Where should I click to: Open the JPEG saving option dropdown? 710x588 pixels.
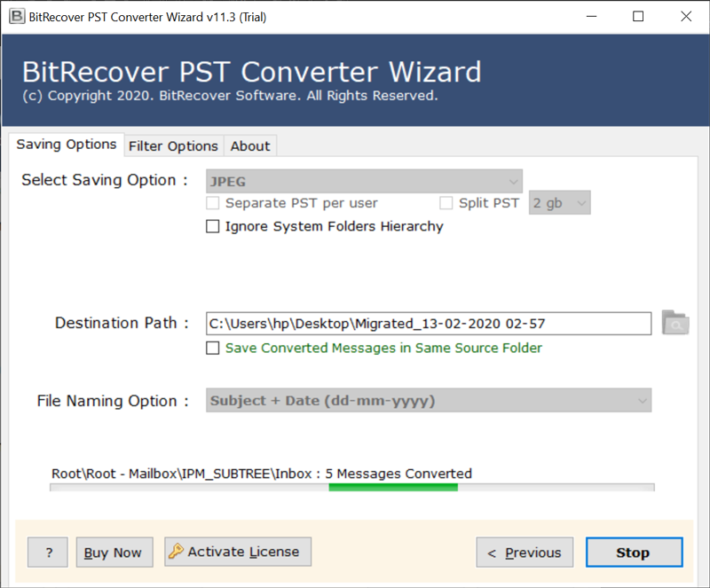point(364,181)
